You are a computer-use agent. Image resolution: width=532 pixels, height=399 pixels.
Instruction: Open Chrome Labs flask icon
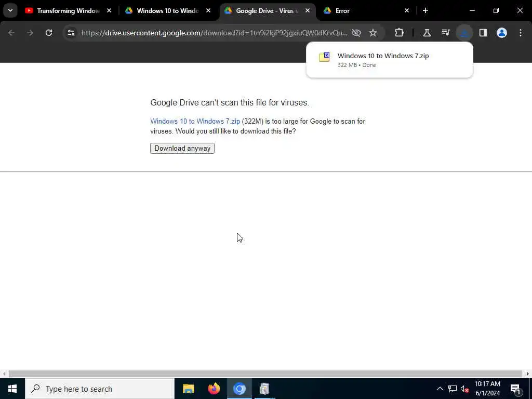tap(427, 33)
